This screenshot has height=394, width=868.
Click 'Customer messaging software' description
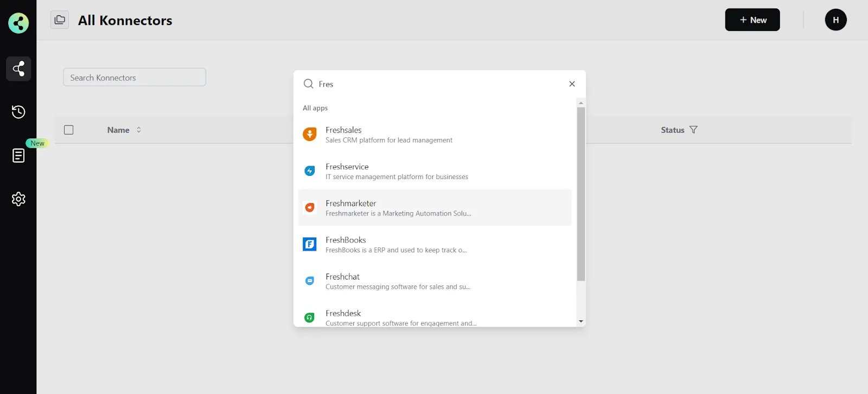398,287
